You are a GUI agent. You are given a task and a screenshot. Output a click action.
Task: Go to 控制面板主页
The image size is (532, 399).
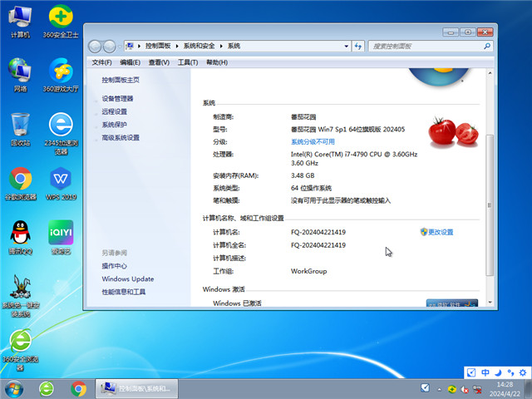pos(121,80)
